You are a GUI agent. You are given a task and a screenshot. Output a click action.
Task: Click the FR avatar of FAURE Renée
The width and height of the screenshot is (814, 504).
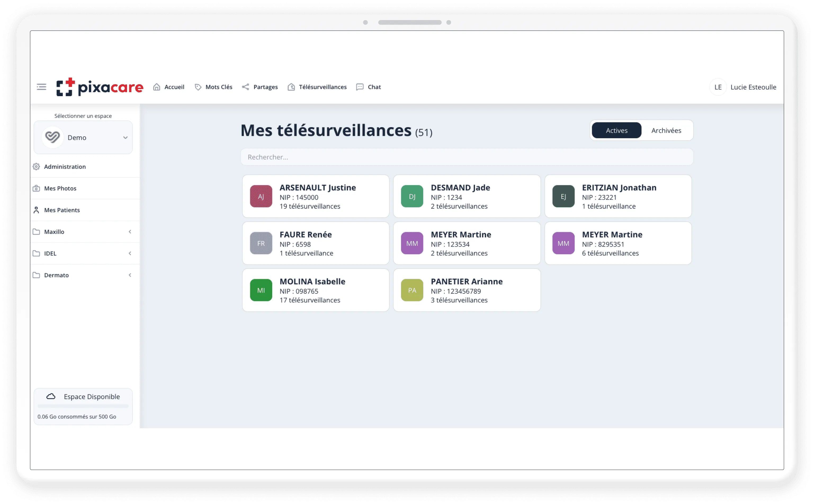pos(261,243)
